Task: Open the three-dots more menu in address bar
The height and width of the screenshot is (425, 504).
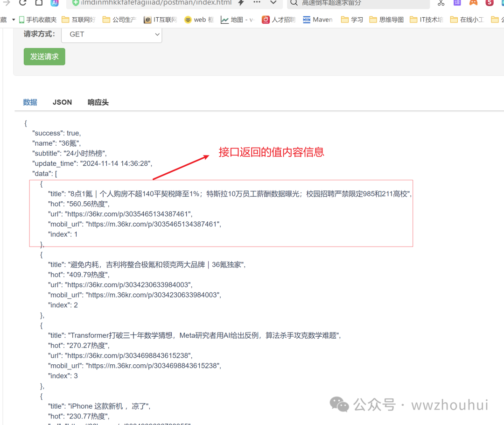Action: point(257,2)
